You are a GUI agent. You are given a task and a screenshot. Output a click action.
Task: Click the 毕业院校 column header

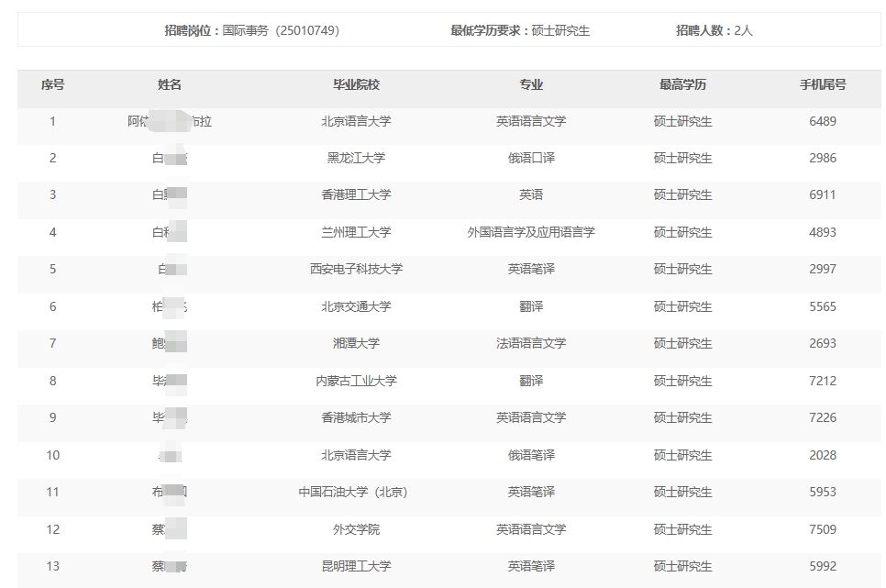[356, 84]
